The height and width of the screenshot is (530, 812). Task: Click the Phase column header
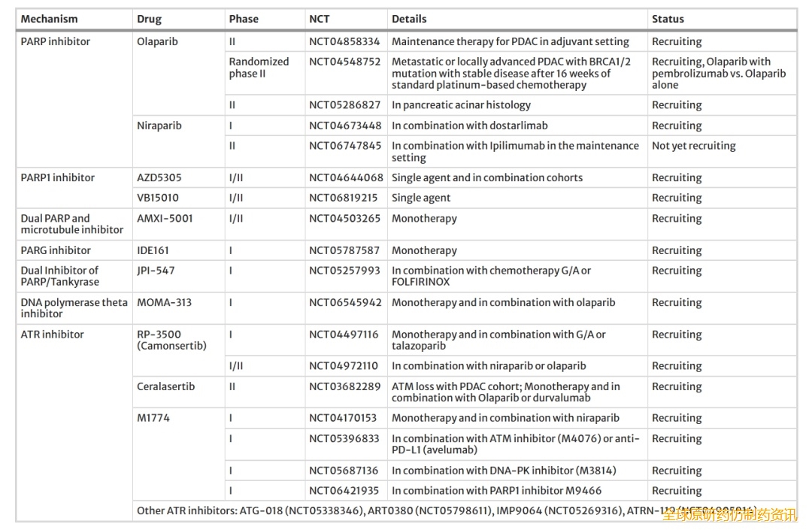pos(244,19)
